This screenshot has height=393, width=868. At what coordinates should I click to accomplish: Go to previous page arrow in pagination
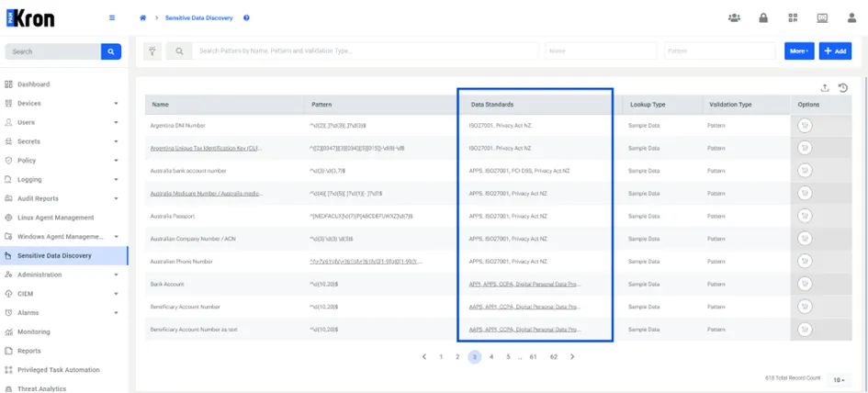point(424,357)
